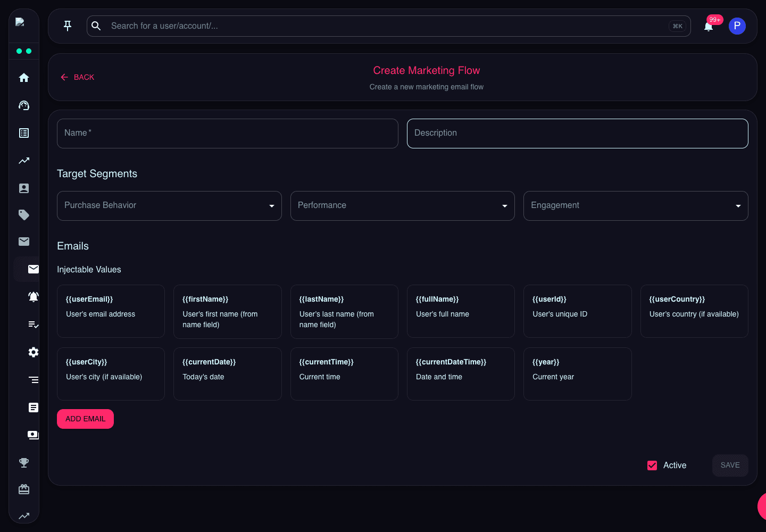Open the price tag sidebar icon

(24, 215)
